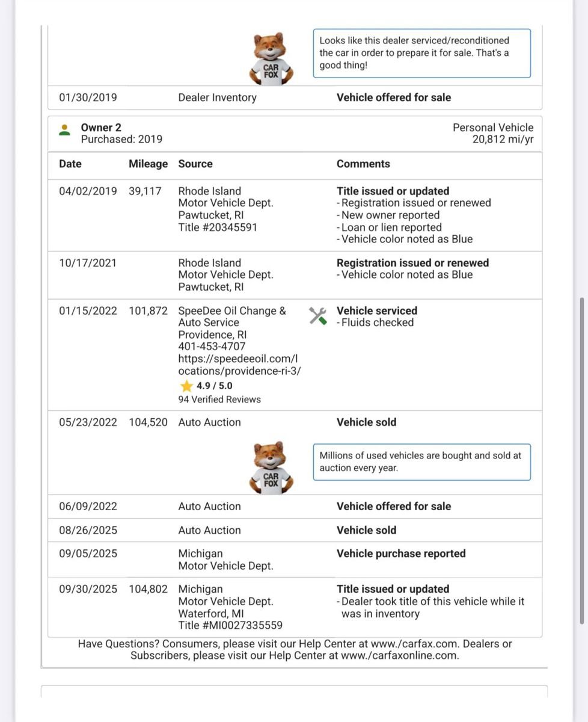Click the wrench service icon
The width and height of the screenshot is (588, 722).
point(318,316)
